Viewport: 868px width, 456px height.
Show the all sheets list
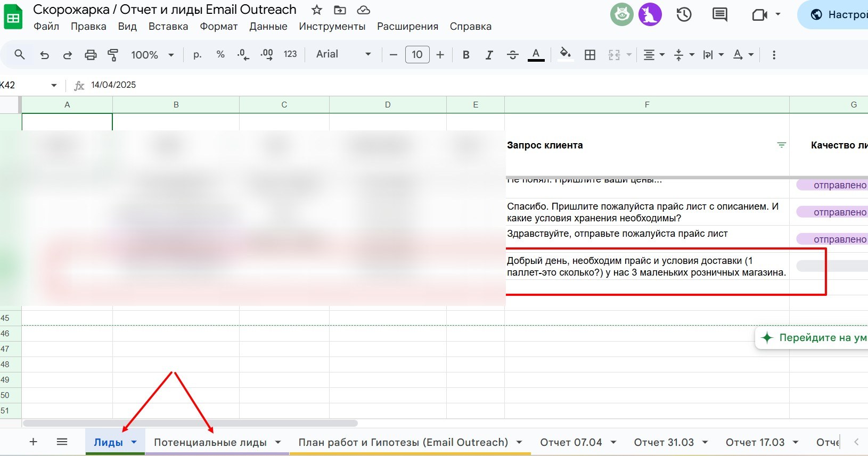coord(62,442)
